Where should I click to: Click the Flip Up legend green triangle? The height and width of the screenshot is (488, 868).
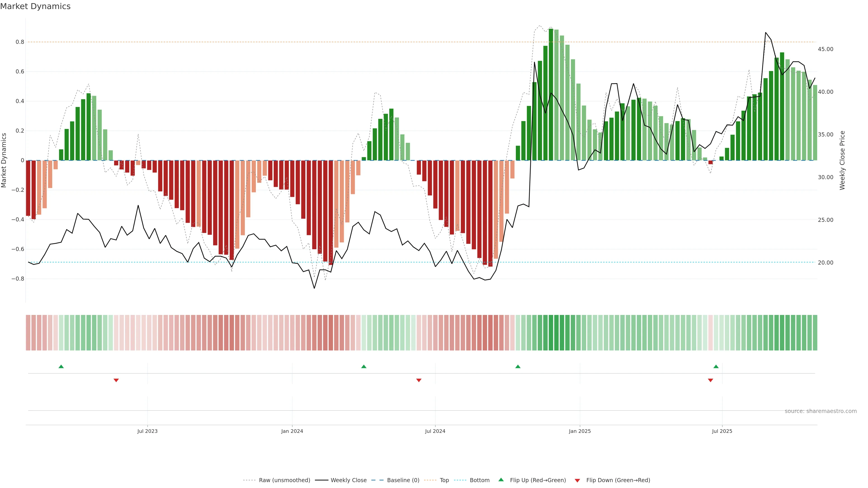coord(501,480)
